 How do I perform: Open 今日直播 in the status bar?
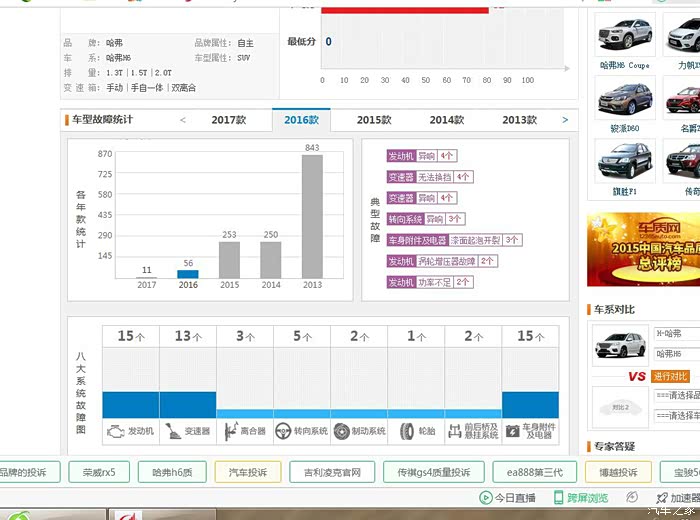(x=509, y=497)
